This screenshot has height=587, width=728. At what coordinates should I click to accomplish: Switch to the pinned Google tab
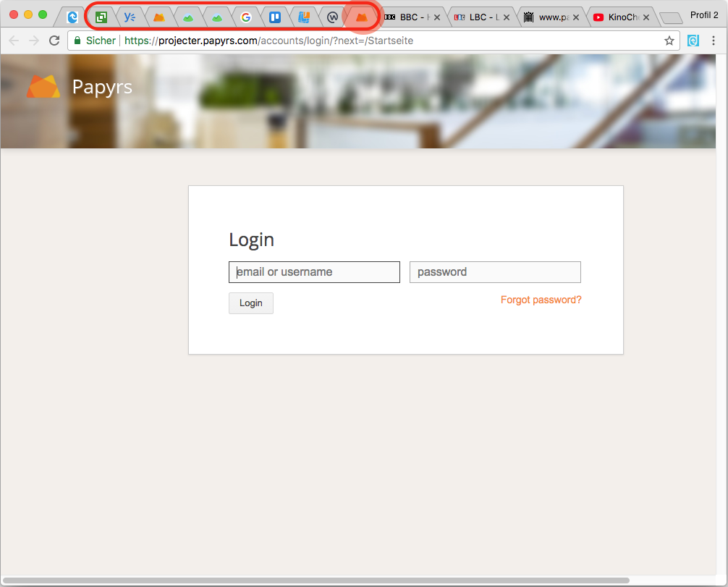coord(246,17)
